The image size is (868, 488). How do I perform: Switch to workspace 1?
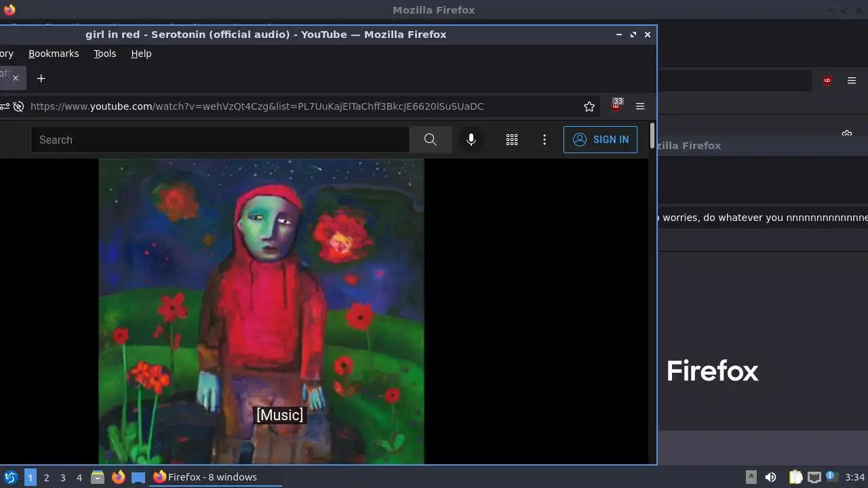(x=30, y=477)
